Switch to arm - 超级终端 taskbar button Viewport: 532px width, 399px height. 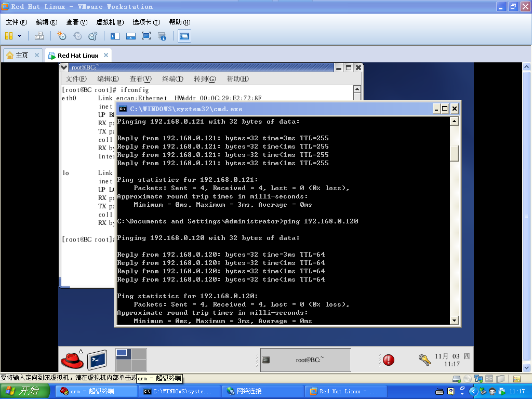coord(96,391)
